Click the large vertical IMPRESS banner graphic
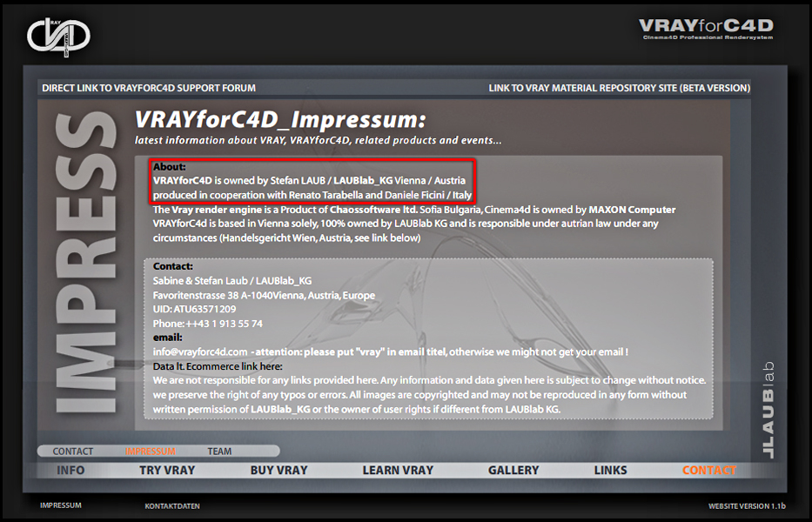Image resolution: width=812 pixels, height=522 pixels. 85,263
